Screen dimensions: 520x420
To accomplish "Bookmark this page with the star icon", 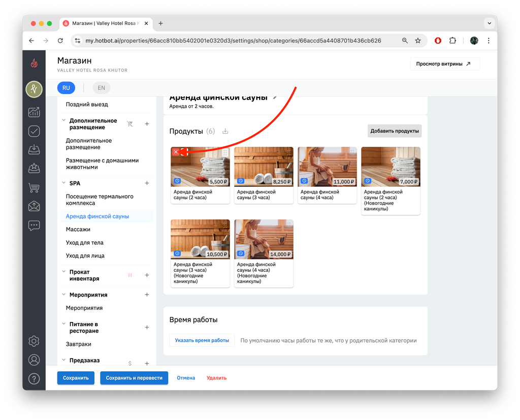I will click(x=418, y=41).
